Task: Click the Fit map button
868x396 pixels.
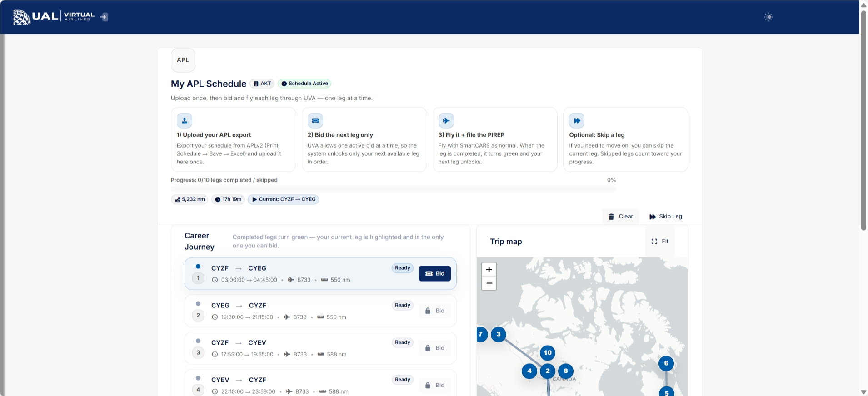Action: pos(660,242)
